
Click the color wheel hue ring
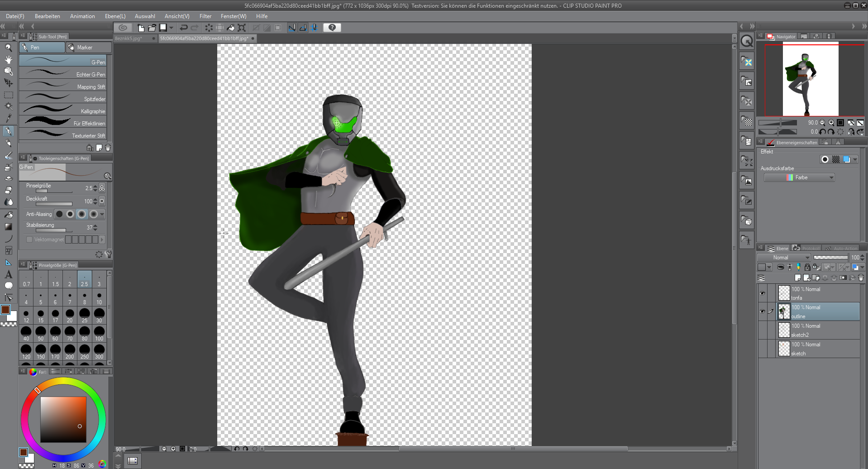click(x=63, y=382)
